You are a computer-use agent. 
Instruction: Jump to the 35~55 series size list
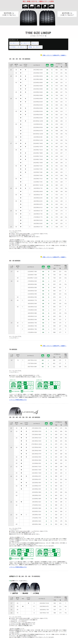(x=14, y=43)
